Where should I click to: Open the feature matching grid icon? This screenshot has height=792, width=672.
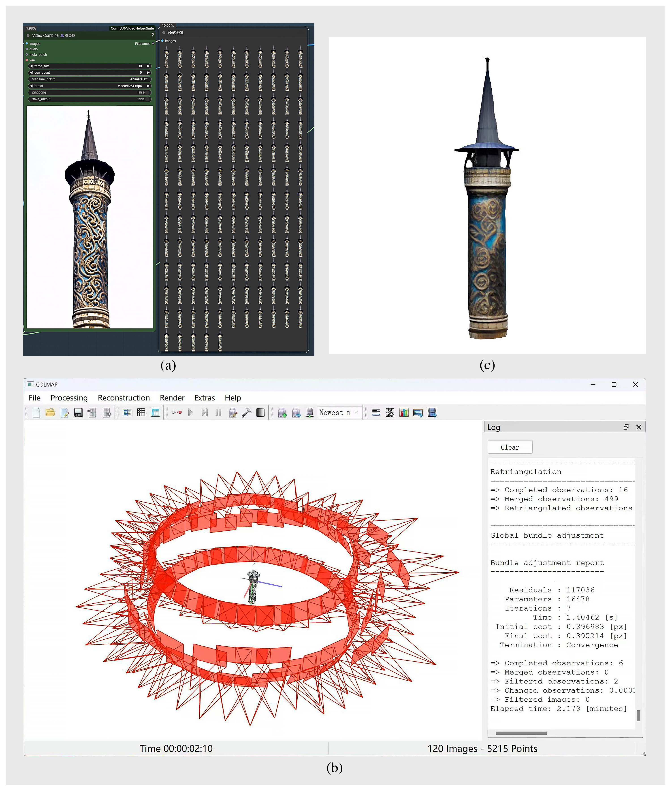point(141,412)
